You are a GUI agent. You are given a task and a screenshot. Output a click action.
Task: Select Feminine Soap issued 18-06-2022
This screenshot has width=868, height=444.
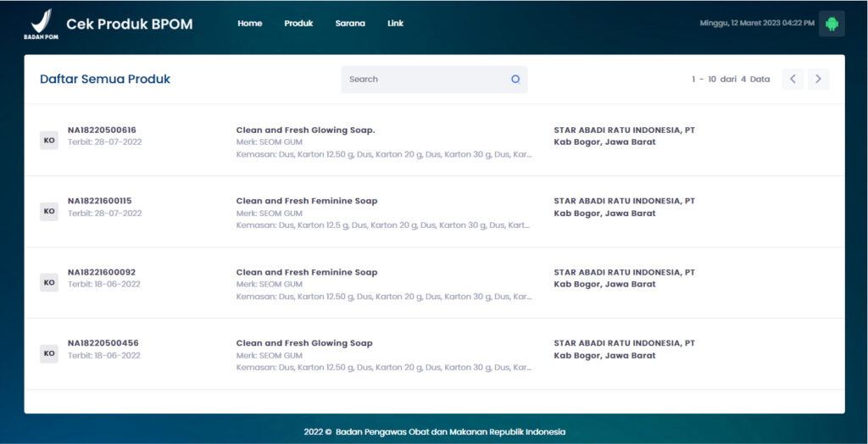(x=307, y=273)
